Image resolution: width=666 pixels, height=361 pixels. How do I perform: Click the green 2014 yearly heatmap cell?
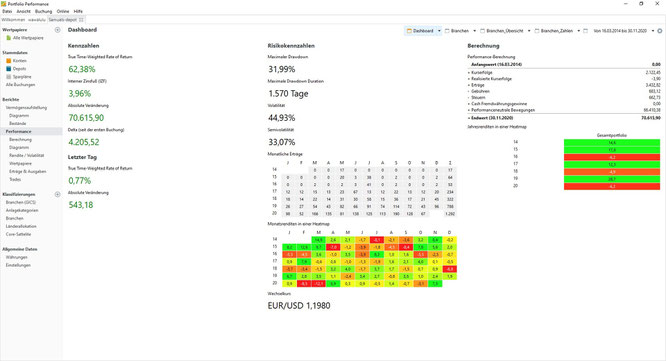click(612, 143)
